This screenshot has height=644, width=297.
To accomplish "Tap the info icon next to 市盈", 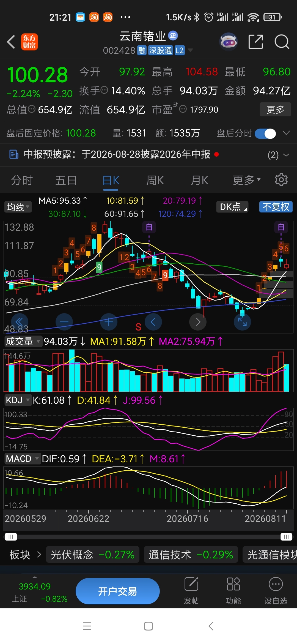I will click(183, 109).
